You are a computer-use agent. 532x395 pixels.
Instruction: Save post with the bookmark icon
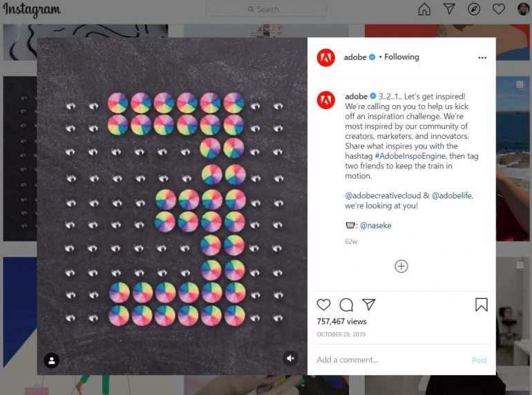(481, 305)
